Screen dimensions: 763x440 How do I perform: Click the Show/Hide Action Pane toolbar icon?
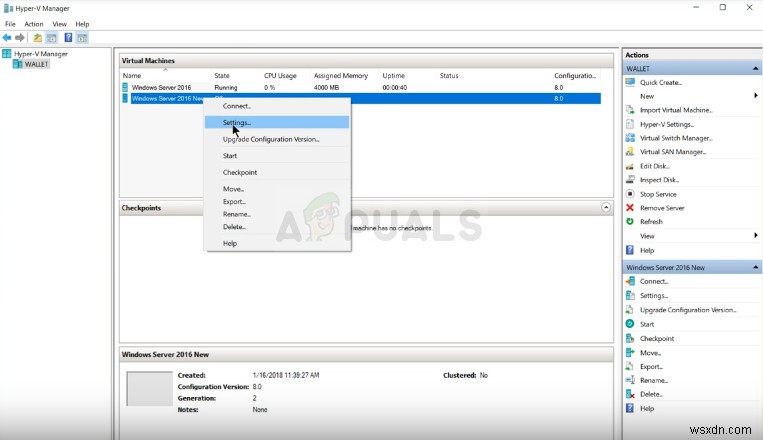point(82,37)
